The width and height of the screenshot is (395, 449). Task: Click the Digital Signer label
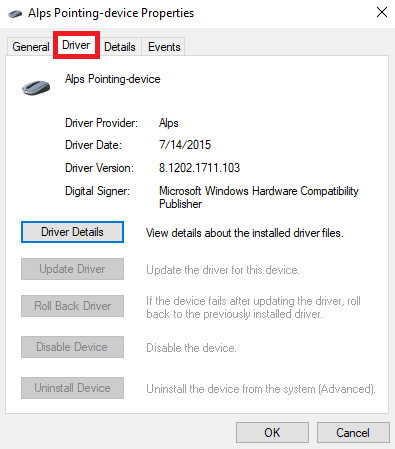tap(97, 191)
